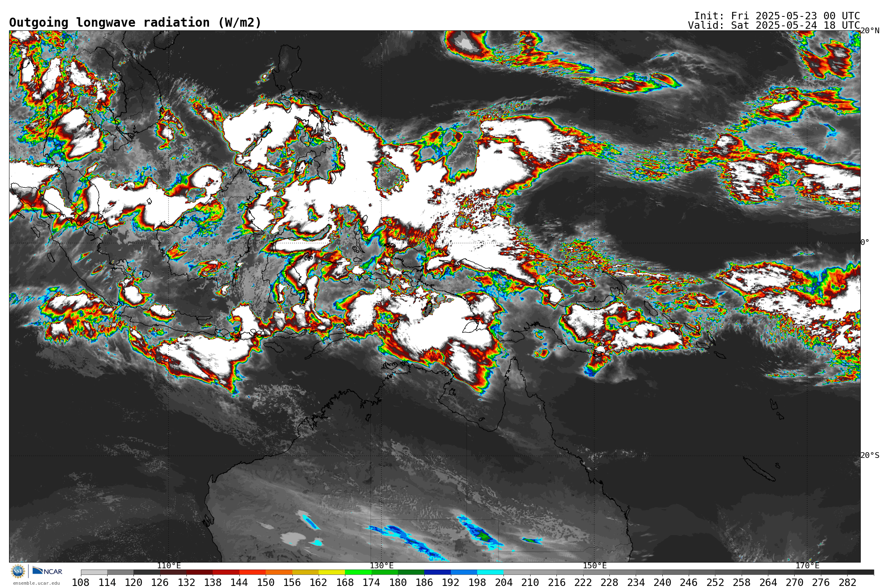Pick the bright green 168–174 colorbar swatch
Screen dimensions: 887x588
tap(358, 572)
